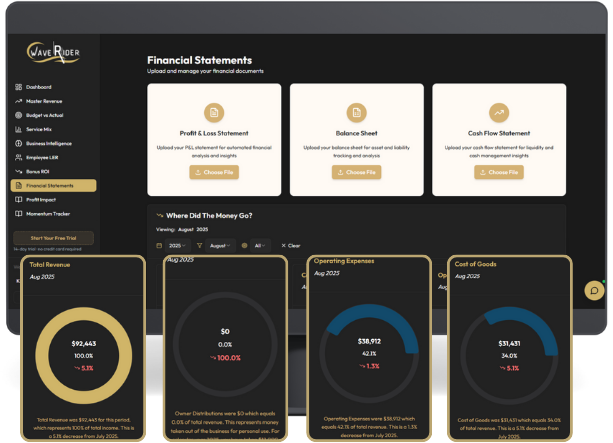
Task: Click the 34.0% percentage value
Action: (x=509, y=356)
